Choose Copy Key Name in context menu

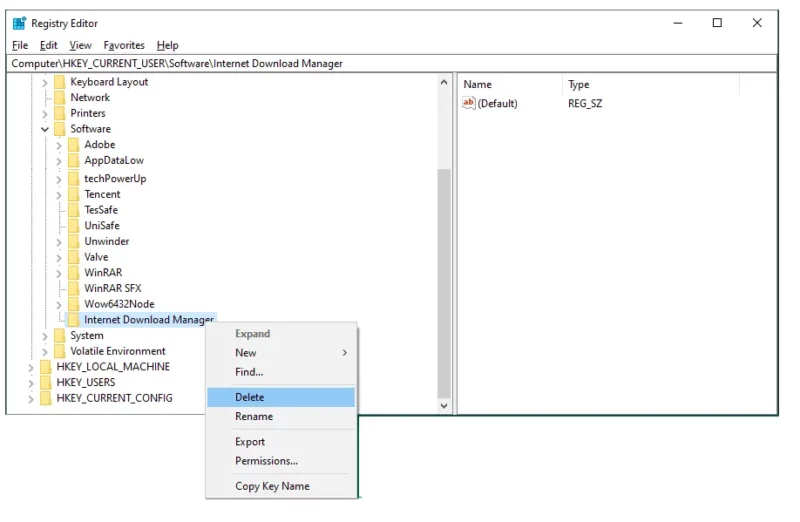coord(281,486)
